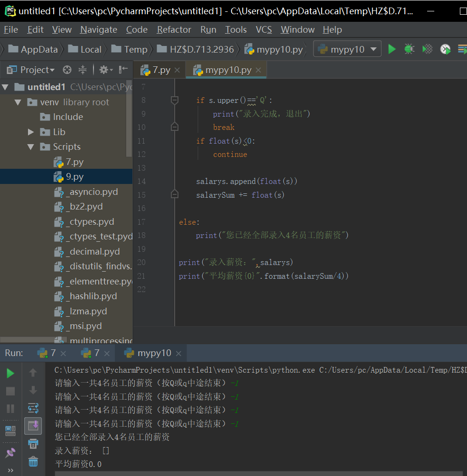Viewport: 467px width, 476px height.
Task: Collapse the untitled1 project root
Action: coord(5,87)
